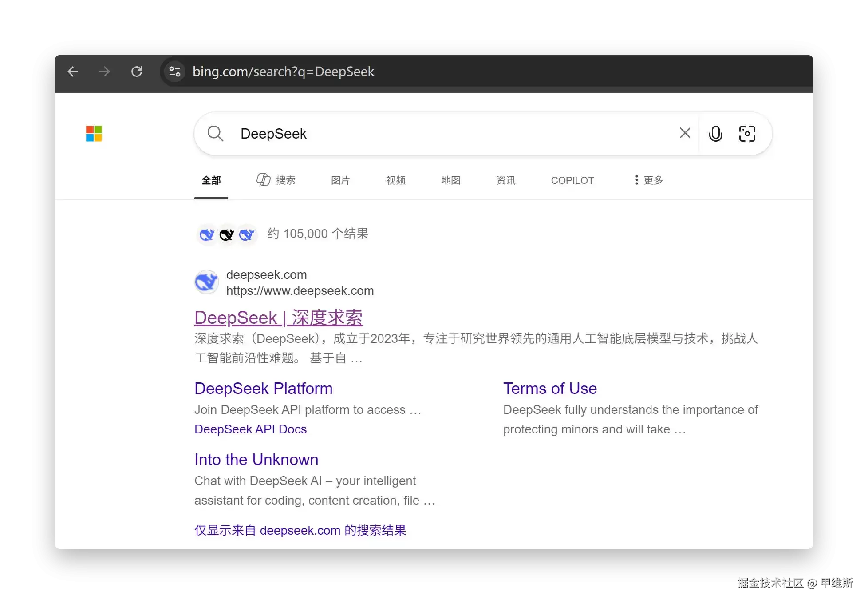
Task: Click the browser forward arrow
Action: click(105, 72)
